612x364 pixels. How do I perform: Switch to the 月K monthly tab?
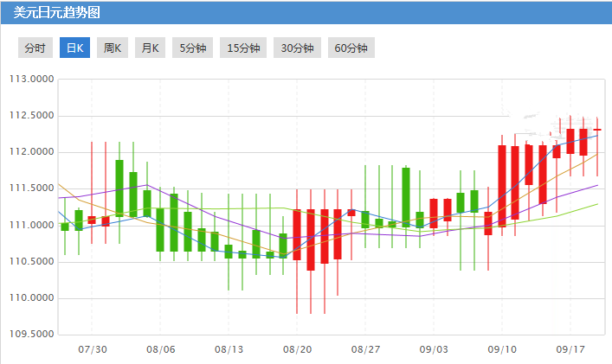tap(150, 48)
